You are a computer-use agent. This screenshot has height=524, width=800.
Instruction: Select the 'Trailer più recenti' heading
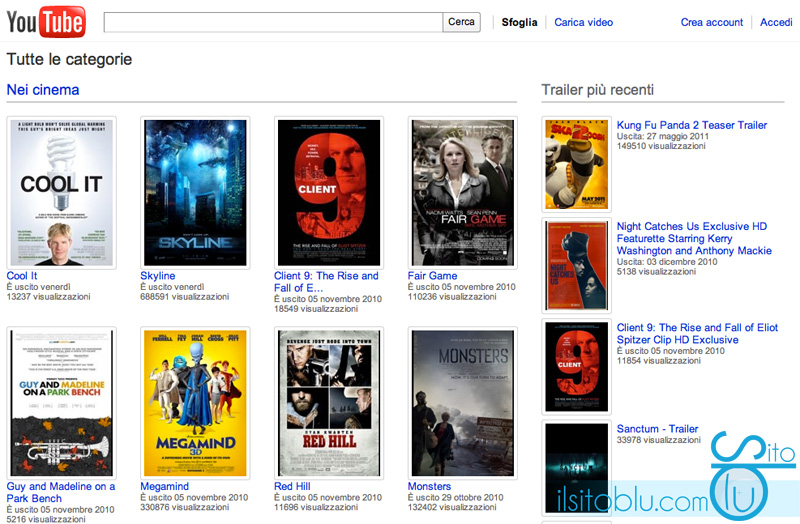point(597,90)
